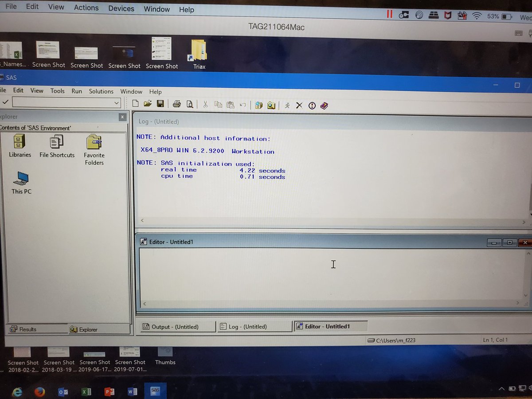Open Word from the taskbar
The height and width of the screenshot is (399, 532).
click(133, 392)
